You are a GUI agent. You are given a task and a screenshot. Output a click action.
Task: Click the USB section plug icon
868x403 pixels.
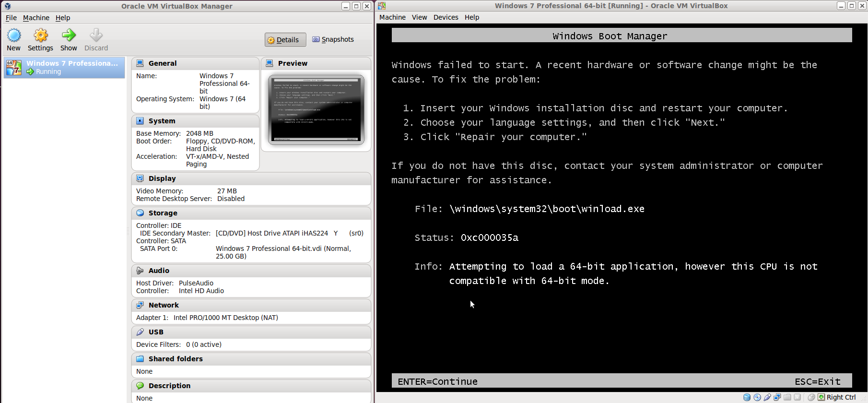140,332
